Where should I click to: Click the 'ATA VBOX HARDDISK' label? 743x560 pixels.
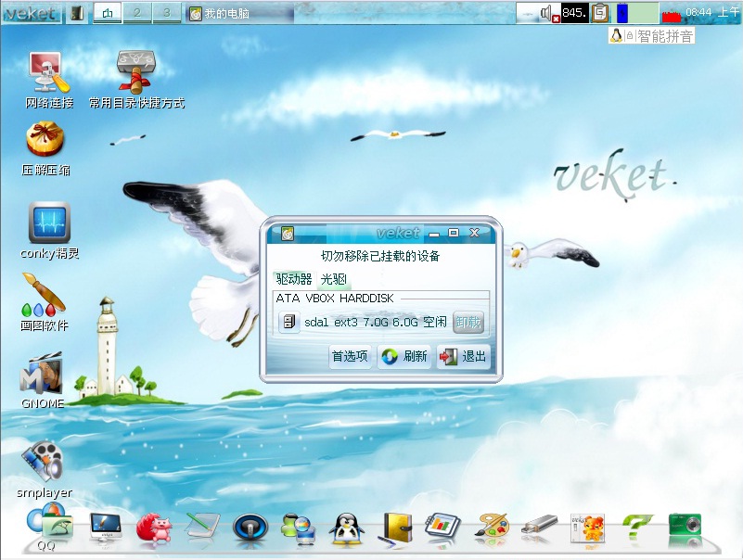coord(335,298)
